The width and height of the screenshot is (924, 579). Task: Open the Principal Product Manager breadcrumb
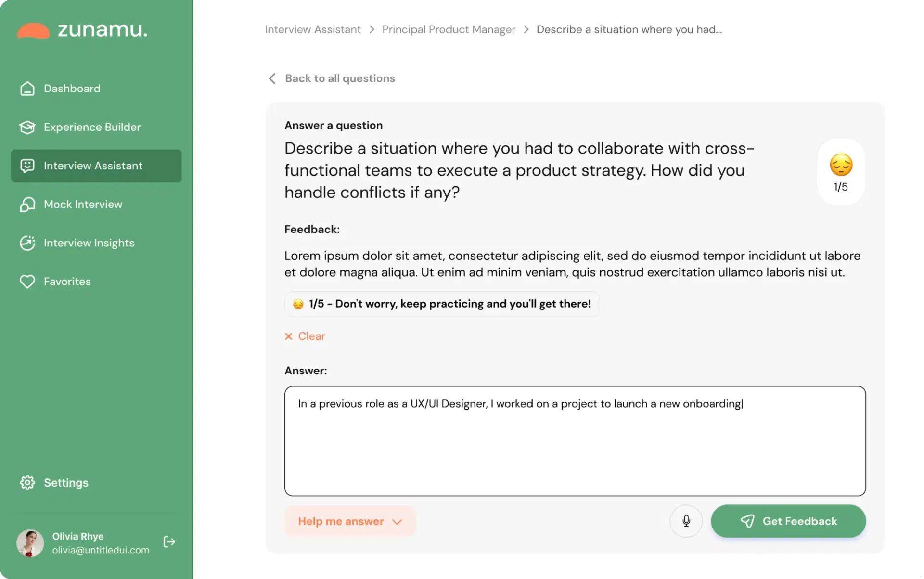pos(449,29)
